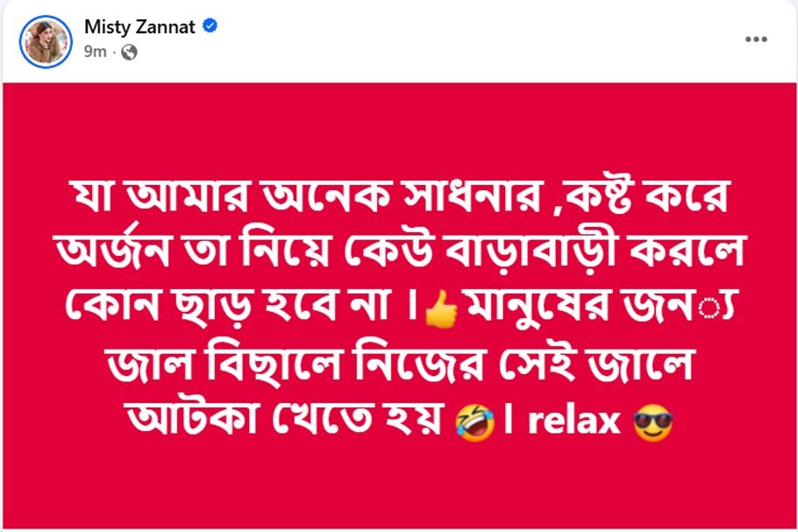Click the word নিজের in the post
The width and height of the screenshot is (798, 532).
[x=418, y=363]
